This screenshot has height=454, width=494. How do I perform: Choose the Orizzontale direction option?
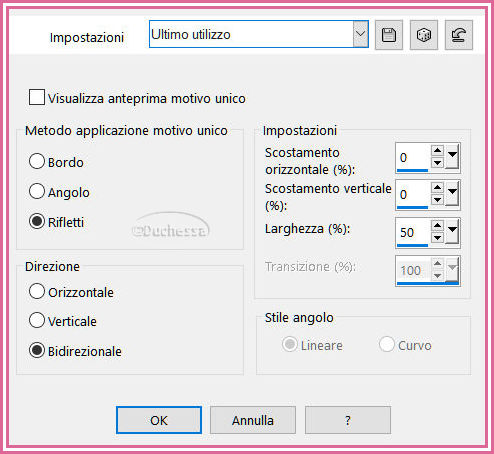37,291
